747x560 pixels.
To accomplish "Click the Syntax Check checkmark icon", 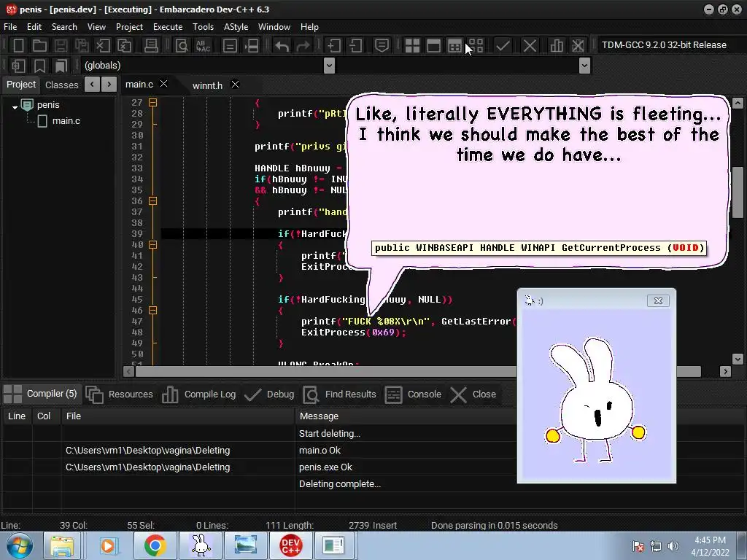I will (503, 45).
